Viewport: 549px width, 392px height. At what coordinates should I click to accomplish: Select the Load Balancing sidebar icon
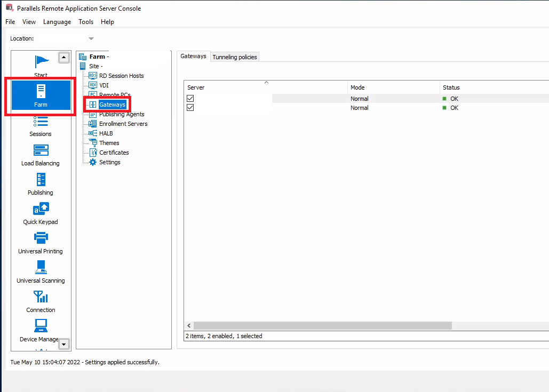coord(41,151)
